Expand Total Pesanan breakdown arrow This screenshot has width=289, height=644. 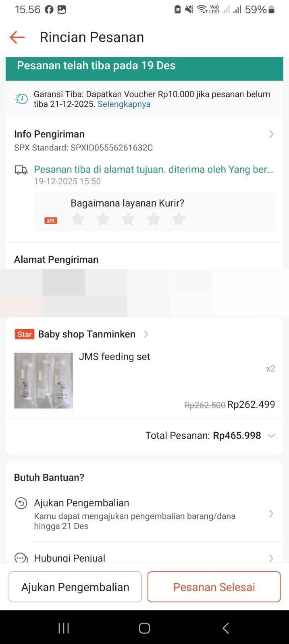[271, 436]
